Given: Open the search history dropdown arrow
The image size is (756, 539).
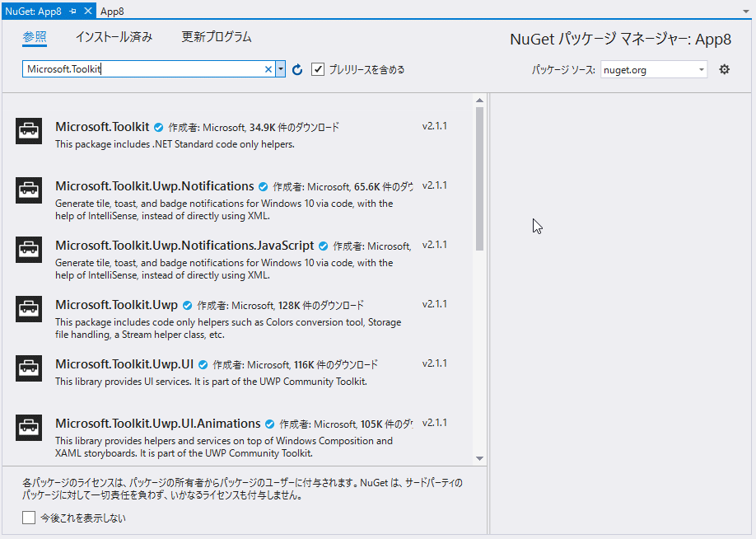Looking at the screenshot, I should click(x=282, y=69).
